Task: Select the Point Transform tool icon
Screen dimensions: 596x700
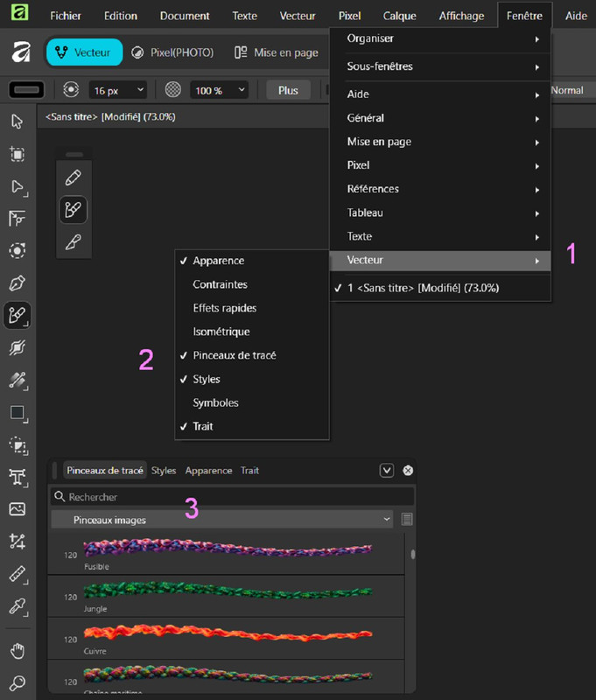Action: 17,218
